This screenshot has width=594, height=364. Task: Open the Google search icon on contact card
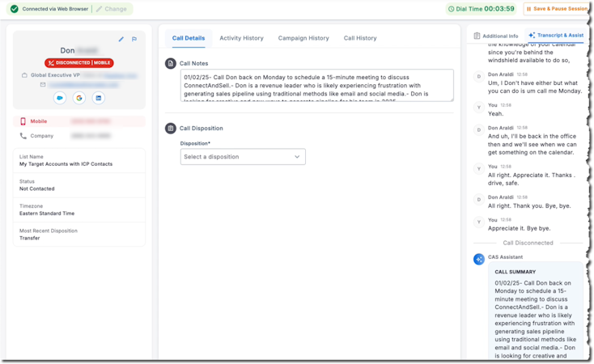78,98
